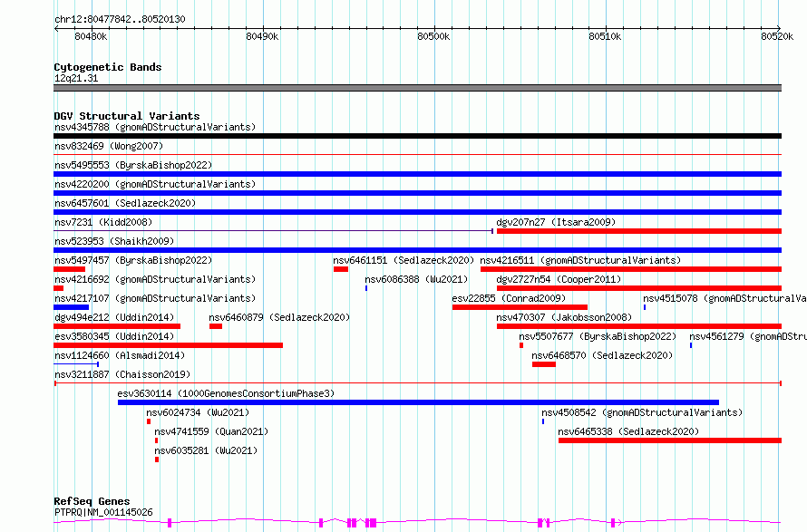Select the blue esv3630114 variant bar
Viewport: 807px width, 532px height.
coord(418,402)
